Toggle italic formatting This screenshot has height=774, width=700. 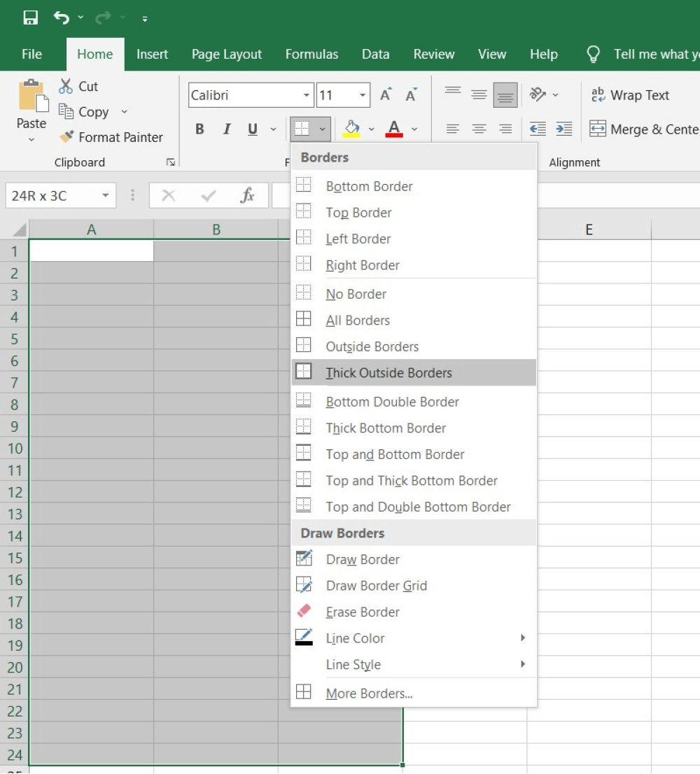pos(226,129)
